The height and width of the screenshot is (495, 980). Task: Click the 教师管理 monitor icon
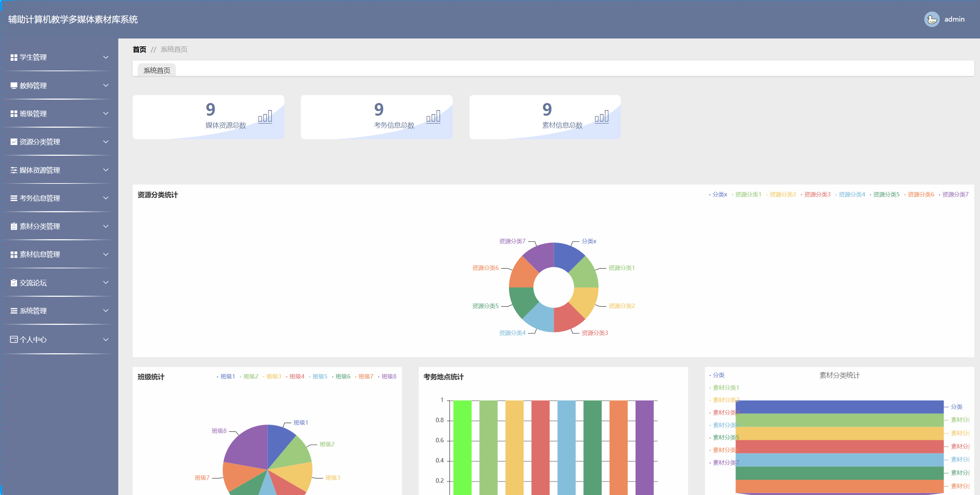[x=14, y=86]
